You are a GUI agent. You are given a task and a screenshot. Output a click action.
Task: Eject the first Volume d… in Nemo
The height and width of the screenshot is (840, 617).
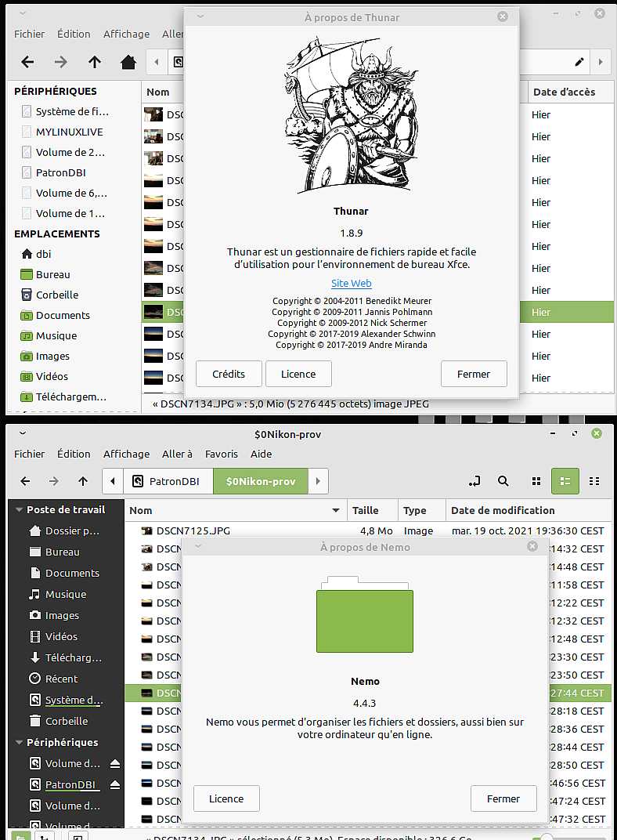(115, 764)
